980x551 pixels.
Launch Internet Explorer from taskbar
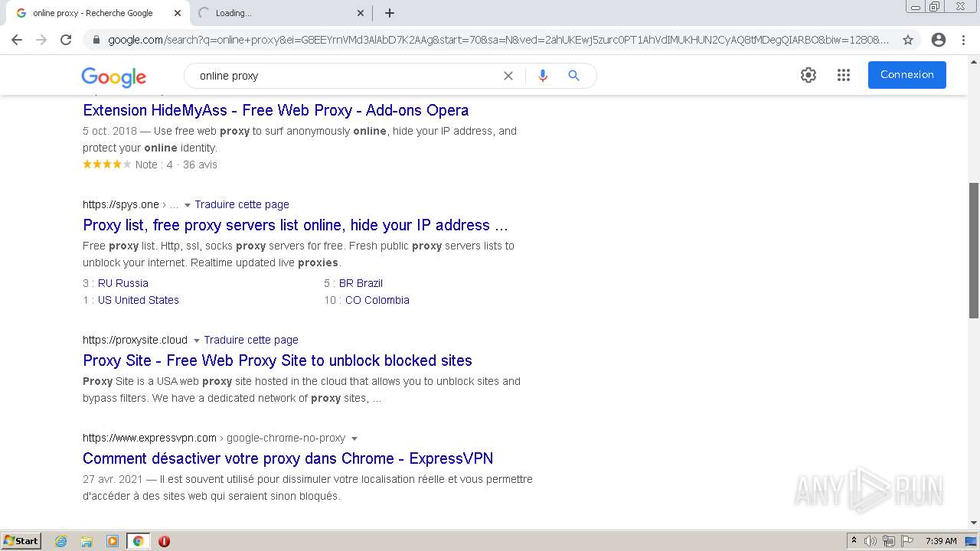coord(61,541)
